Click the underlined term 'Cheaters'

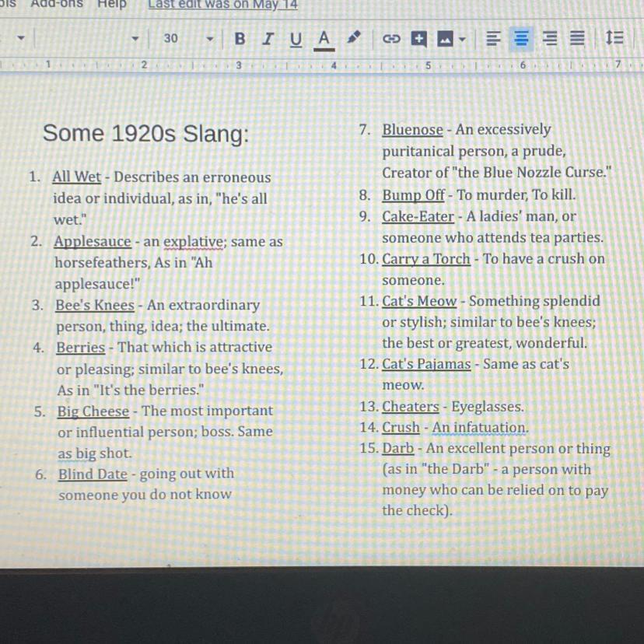click(411, 407)
